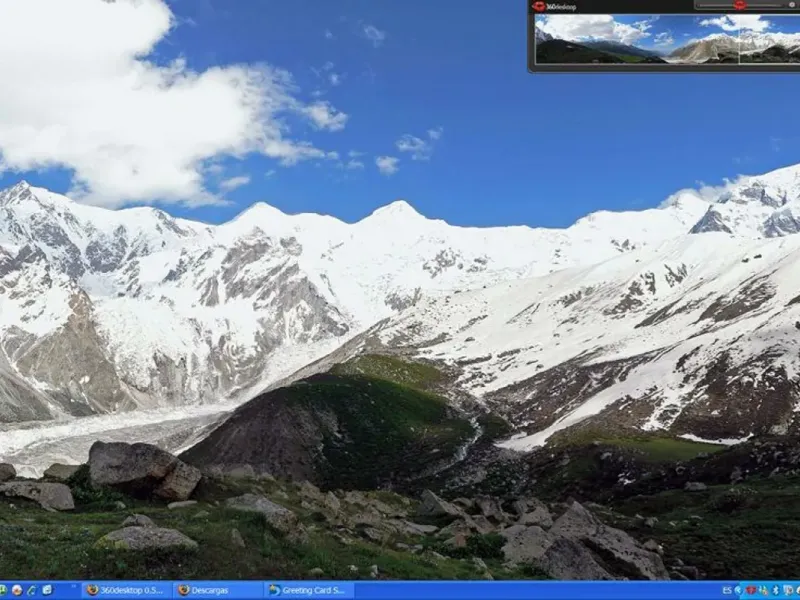This screenshot has height=600, width=800.
Task: Open the Bluetooth tray icon
Action: tap(776, 590)
